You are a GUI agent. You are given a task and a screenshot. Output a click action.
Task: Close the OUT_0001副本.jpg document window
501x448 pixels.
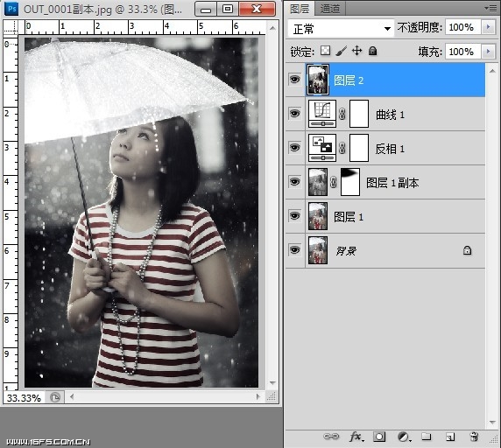257,9
